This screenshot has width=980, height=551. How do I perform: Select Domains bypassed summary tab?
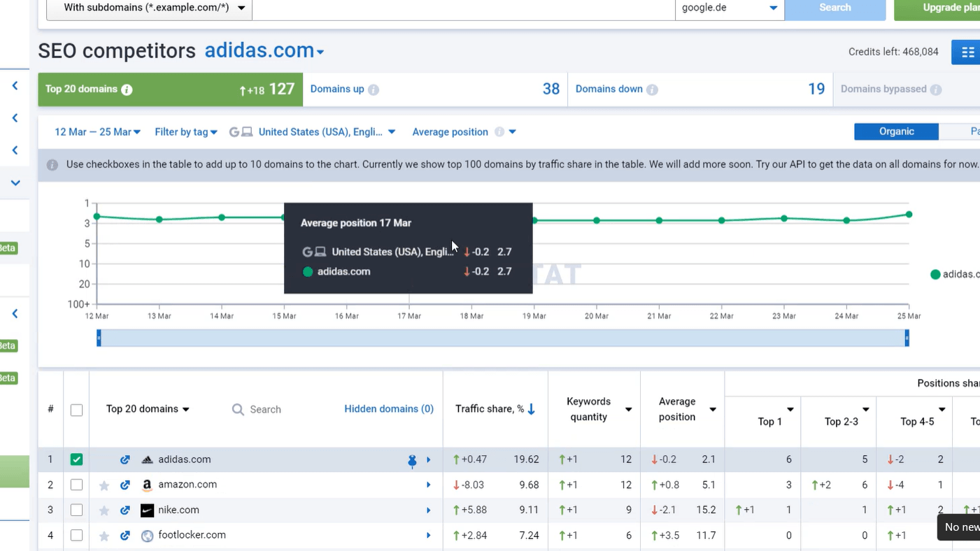pos(907,90)
